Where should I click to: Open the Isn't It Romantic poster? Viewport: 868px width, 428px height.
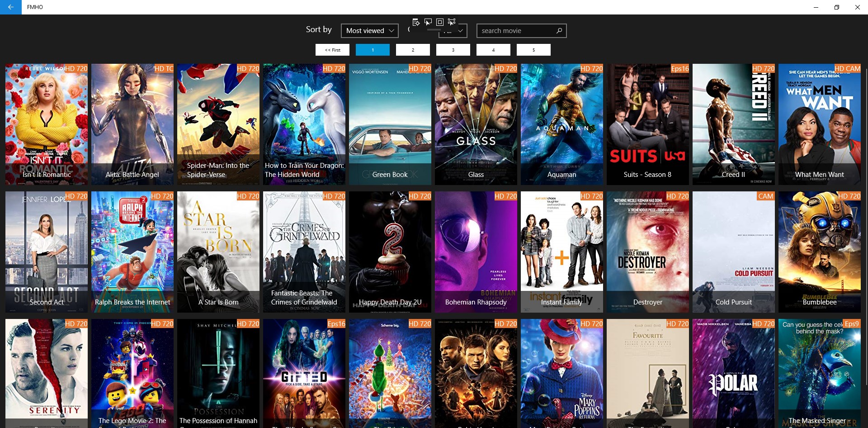point(47,124)
